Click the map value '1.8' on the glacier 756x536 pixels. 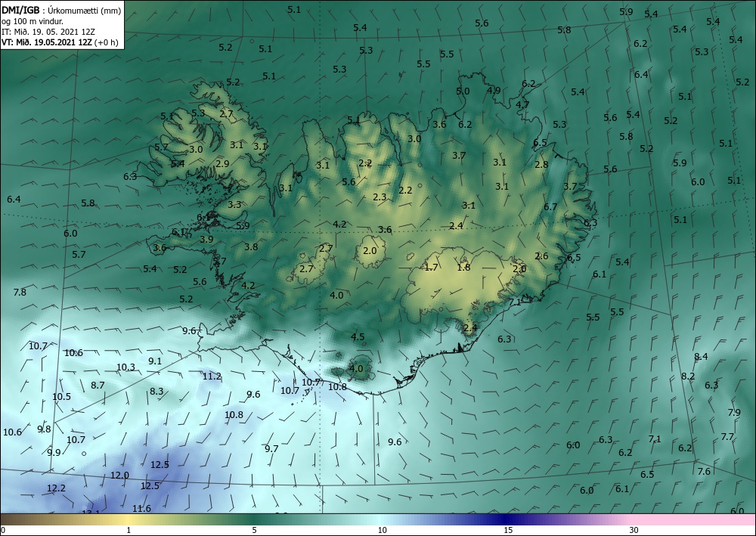[463, 267]
